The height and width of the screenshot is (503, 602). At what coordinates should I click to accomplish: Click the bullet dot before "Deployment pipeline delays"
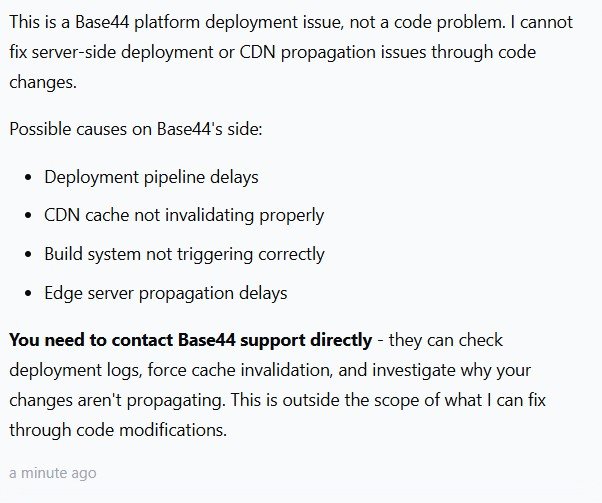pos(28,177)
